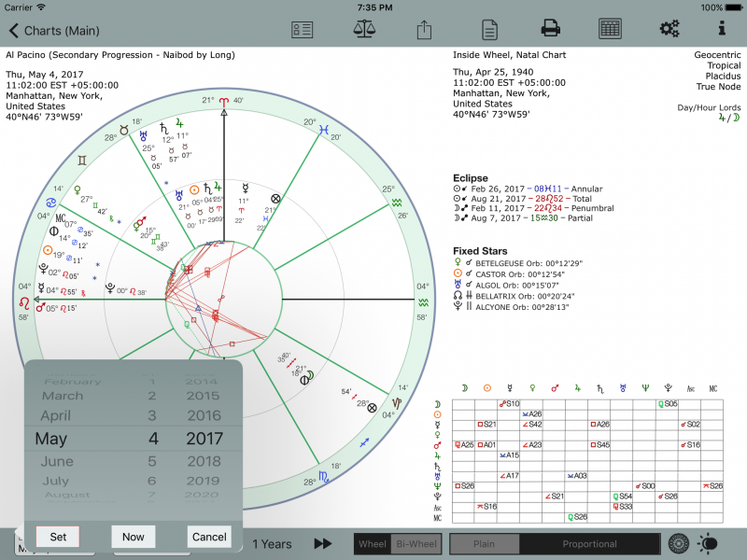747x560 pixels.
Task: Tap the print icon
Action: coord(550,28)
